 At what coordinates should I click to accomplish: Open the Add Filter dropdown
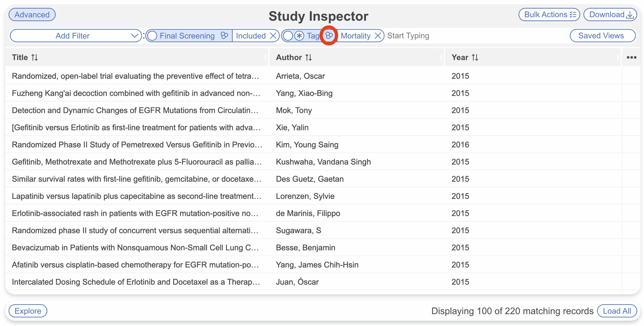[76, 36]
